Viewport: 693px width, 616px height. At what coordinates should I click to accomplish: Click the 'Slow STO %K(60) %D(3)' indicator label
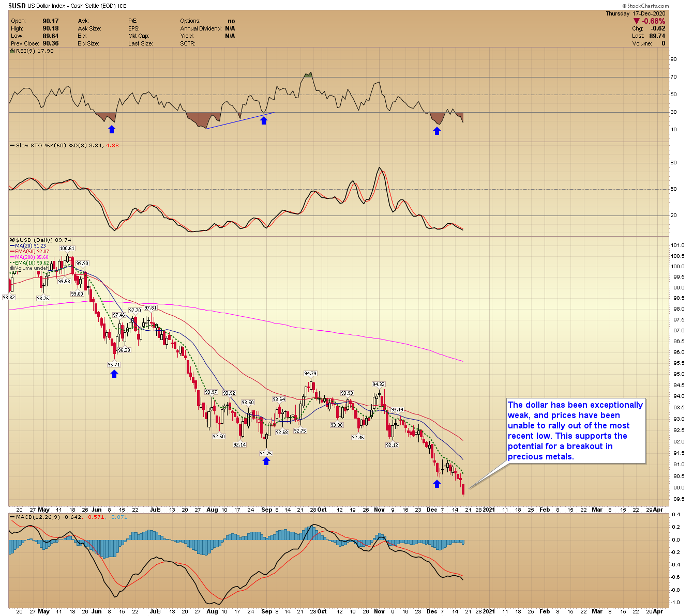(52, 145)
